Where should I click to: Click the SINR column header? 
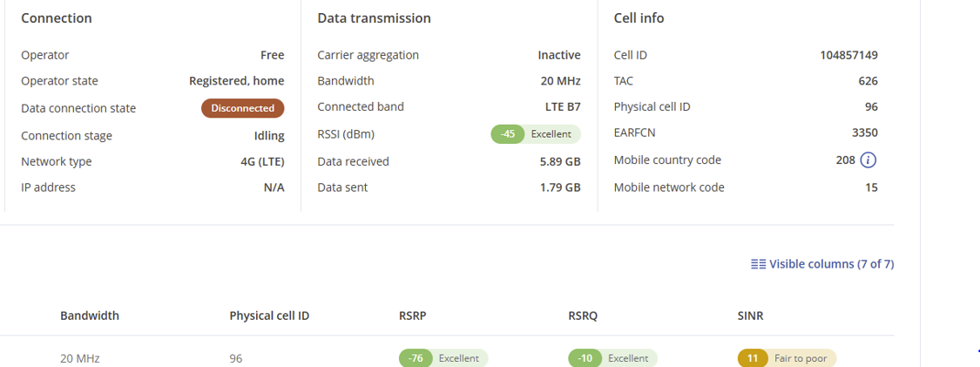click(x=750, y=316)
